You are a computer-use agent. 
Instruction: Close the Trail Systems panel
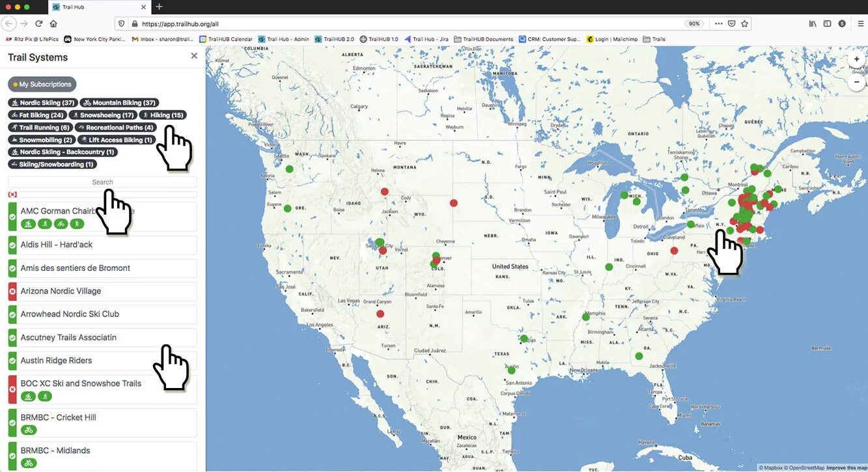tap(194, 57)
